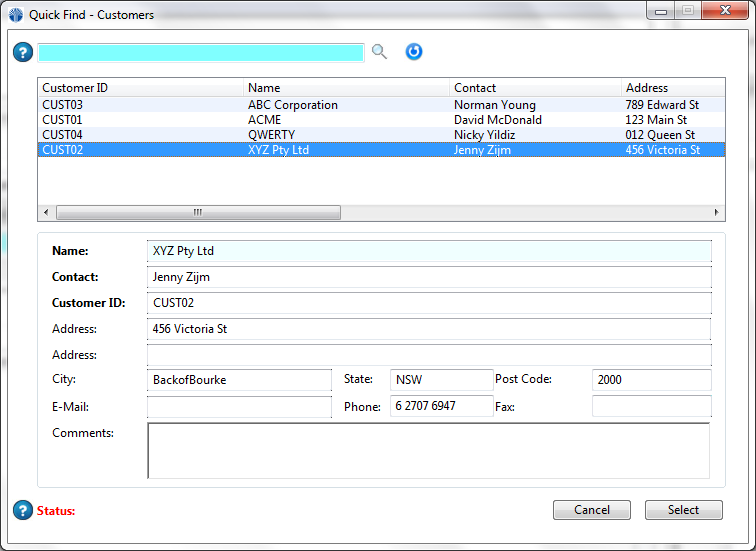Select the ABC Corporation customer row
This screenshot has height=551, width=756.
(293, 105)
